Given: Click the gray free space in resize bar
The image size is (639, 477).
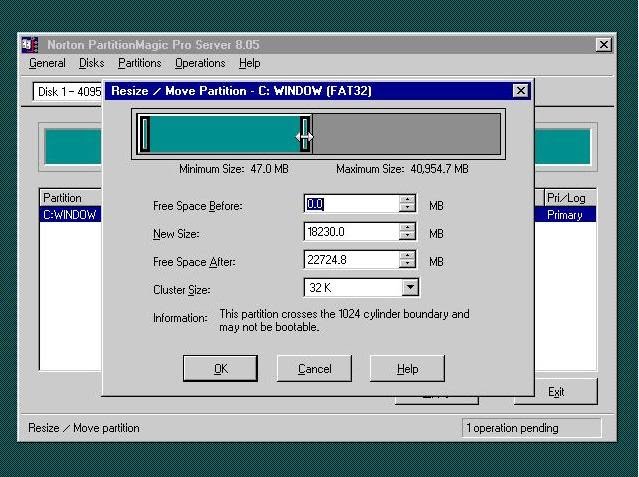Looking at the screenshot, I should tap(406, 134).
